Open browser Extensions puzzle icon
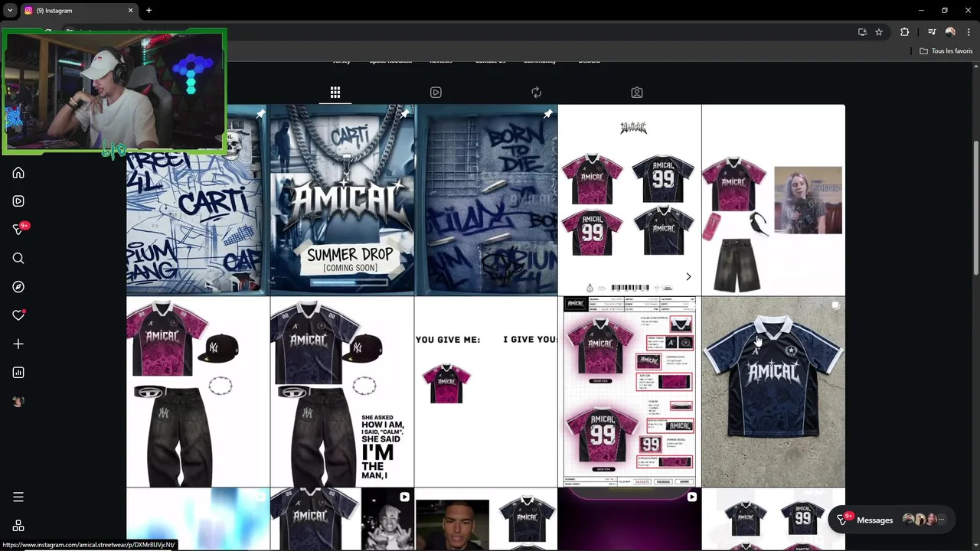980x551 pixels. 905,32
